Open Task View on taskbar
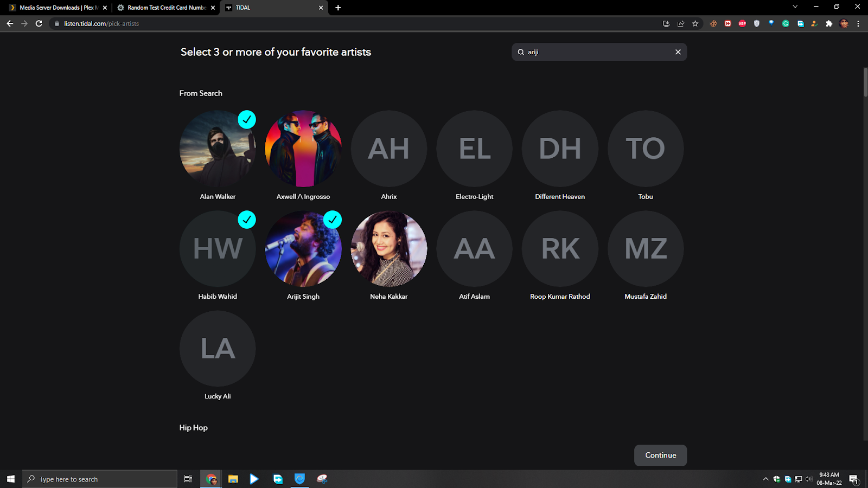 point(188,479)
